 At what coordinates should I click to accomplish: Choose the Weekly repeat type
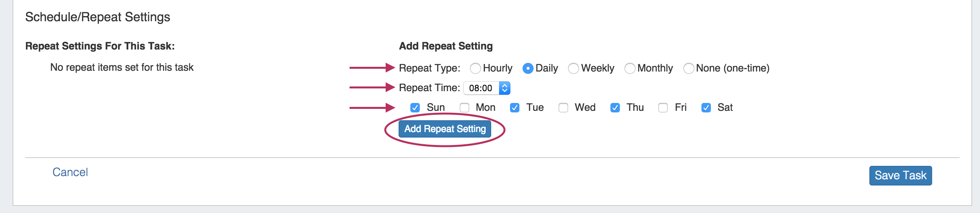(x=573, y=68)
